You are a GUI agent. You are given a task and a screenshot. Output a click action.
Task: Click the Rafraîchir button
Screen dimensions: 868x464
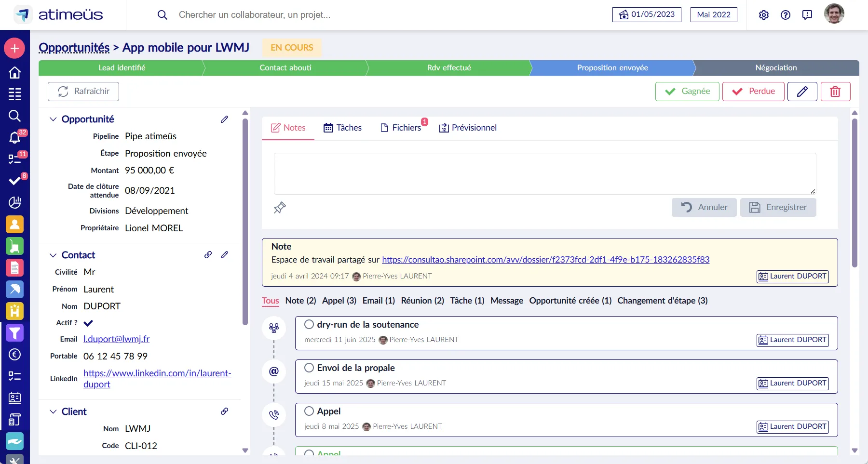(83, 92)
